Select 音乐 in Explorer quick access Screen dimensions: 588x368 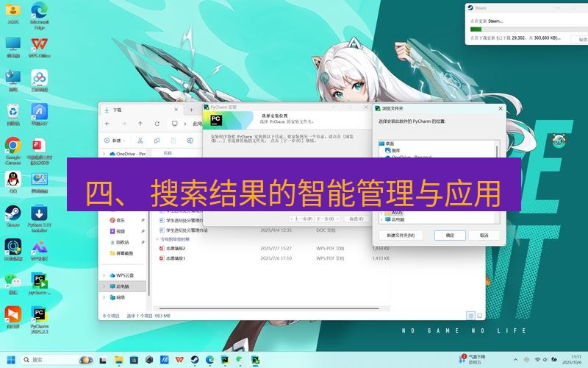coord(121,220)
